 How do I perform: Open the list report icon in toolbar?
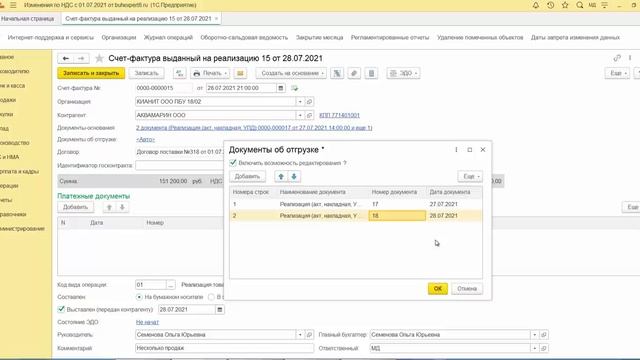[371, 73]
